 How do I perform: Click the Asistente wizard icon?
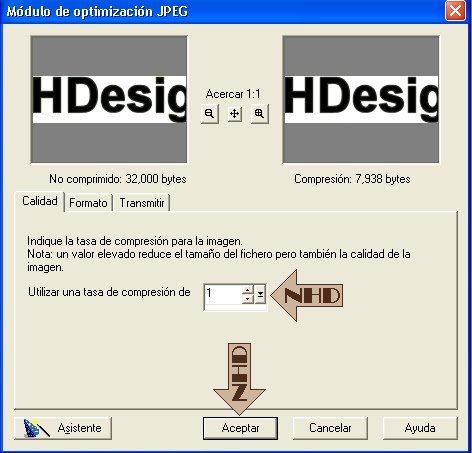36,428
